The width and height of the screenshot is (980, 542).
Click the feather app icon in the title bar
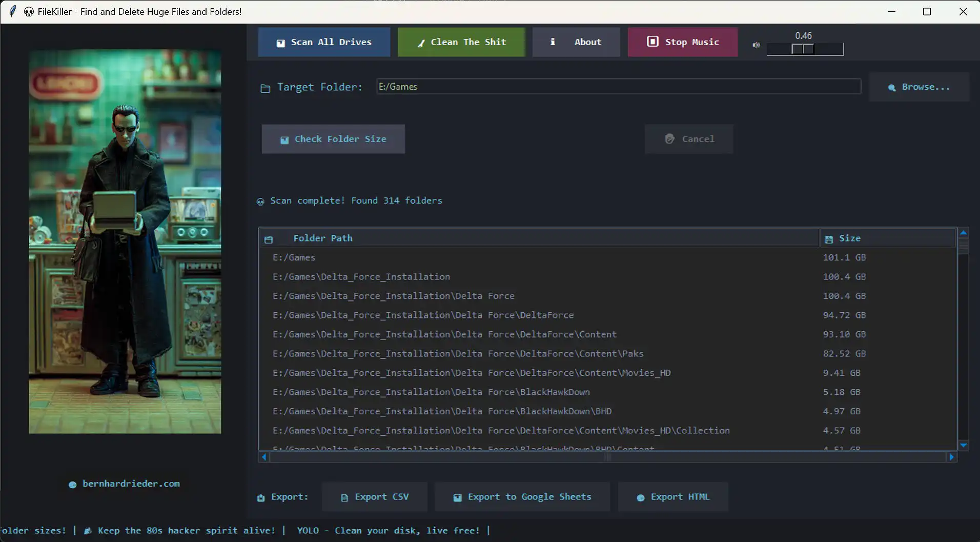13,11
